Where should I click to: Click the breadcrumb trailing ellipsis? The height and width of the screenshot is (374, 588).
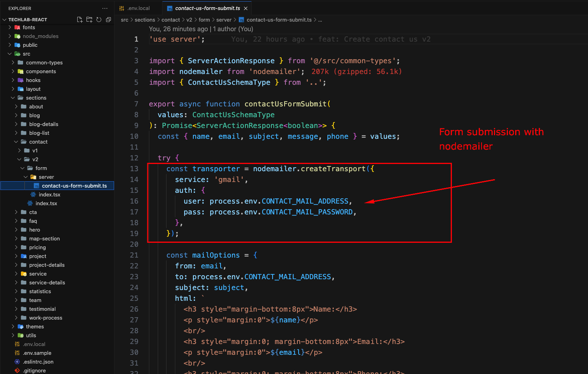[x=320, y=20]
